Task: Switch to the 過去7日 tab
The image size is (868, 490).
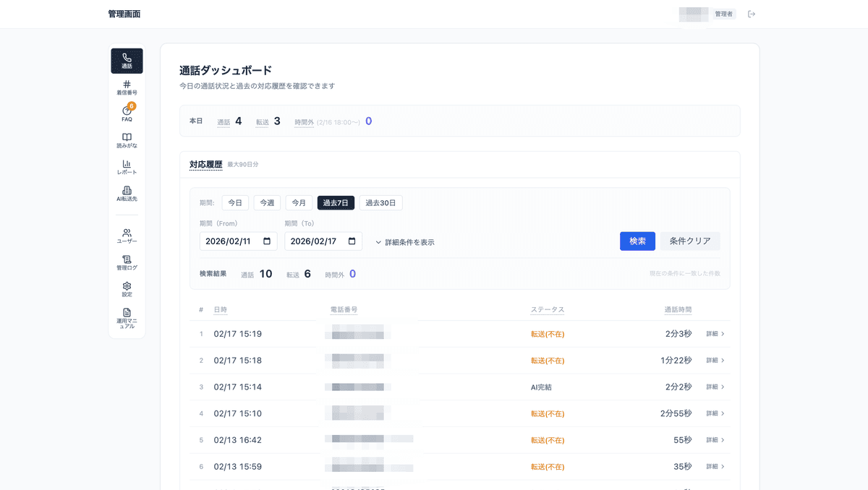Action: pos(334,202)
